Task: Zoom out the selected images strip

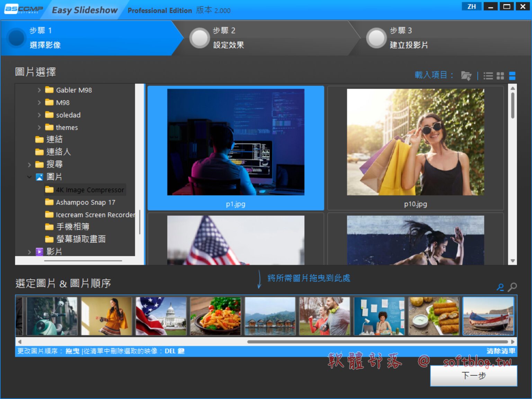Action: [x=500, y=287]
